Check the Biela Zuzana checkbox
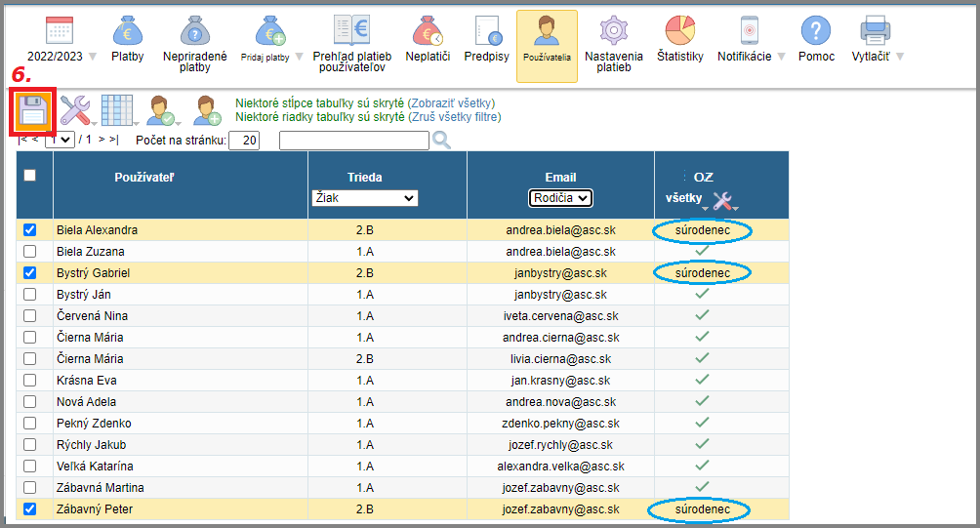This screenshot has height=528, width=980. point(30,251)
